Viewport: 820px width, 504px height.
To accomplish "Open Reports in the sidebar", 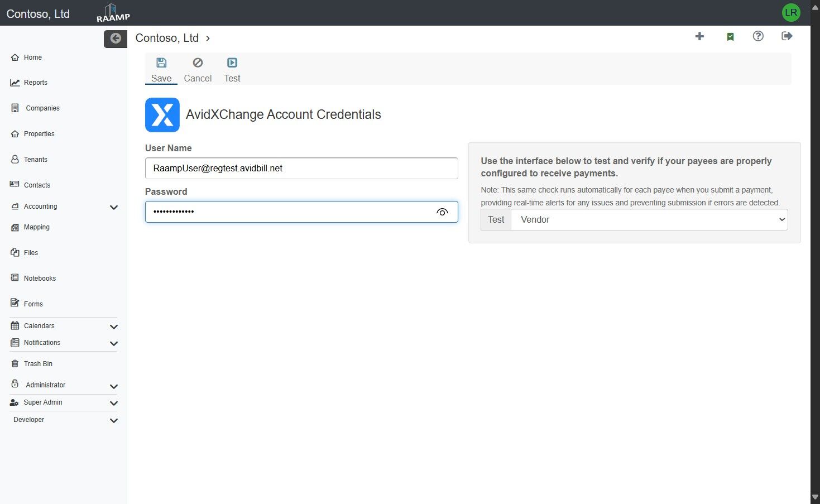I will (35, 83).
